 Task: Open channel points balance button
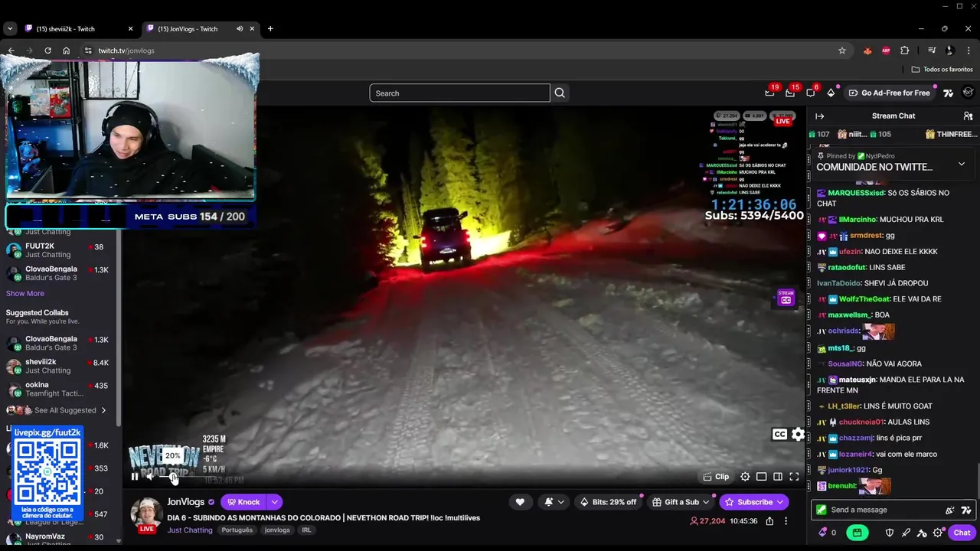coord(828,533)
